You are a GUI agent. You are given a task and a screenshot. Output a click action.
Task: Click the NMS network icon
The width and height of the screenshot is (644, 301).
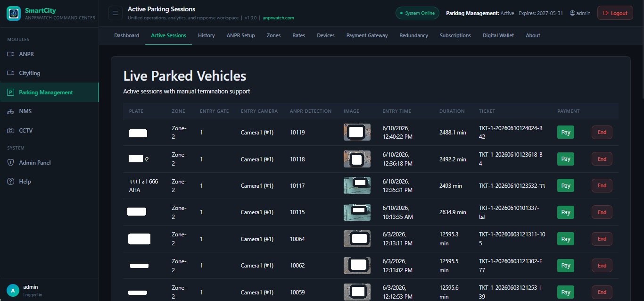tap(10, 111)
